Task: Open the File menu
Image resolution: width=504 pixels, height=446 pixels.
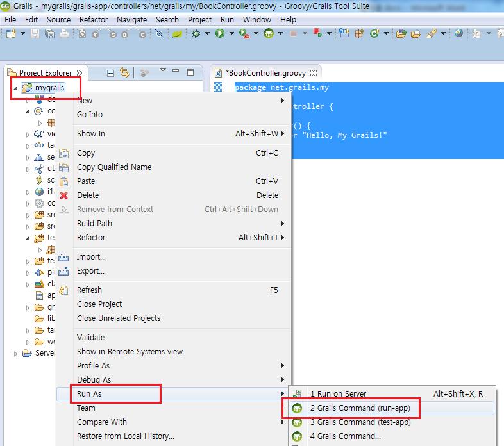Action: [x=10, y=20]
